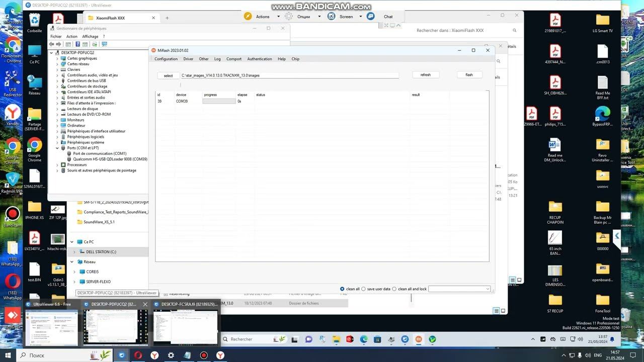Screen dimensions: 644x362
Task: Expand the Processeurs node
Action: [57, 164]
